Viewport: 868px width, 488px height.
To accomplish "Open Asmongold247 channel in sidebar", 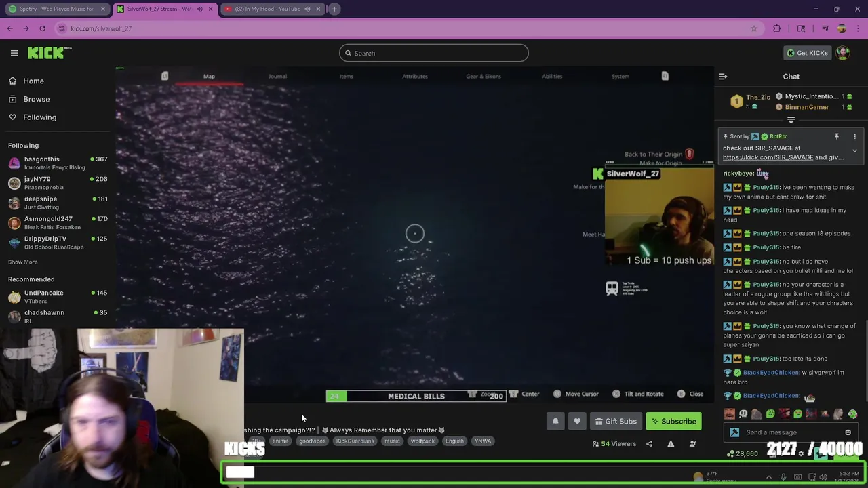I will pos(57,222).
